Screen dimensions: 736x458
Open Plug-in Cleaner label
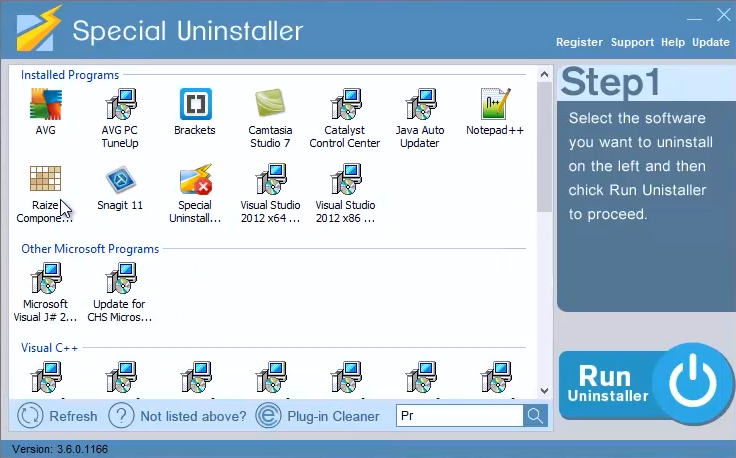(x=333, y=416)
